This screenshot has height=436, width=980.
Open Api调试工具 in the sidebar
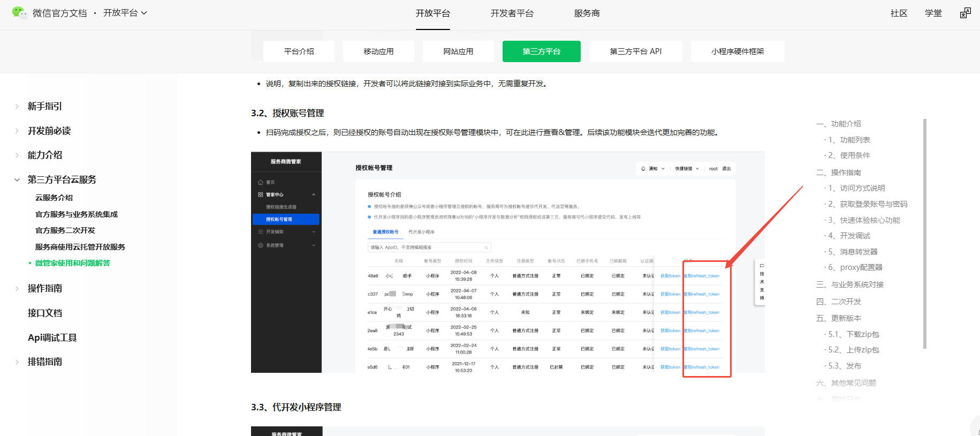52,337
